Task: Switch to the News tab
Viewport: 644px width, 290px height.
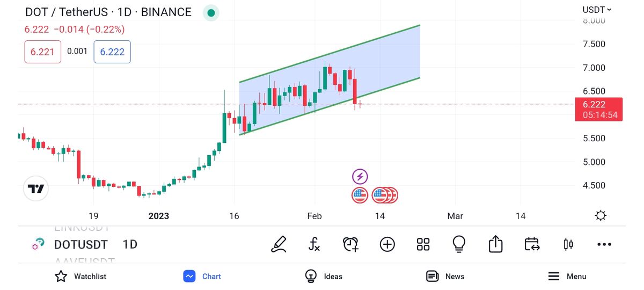Action: point(445,276)
